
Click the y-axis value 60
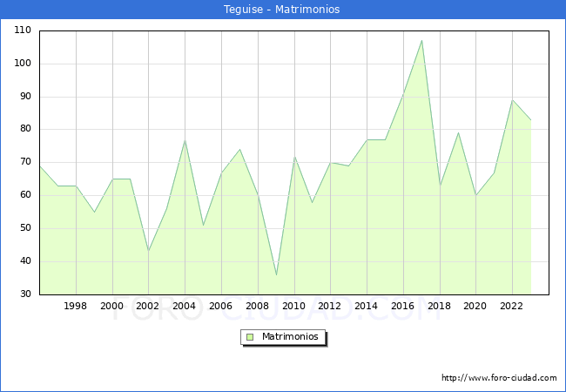[25, 195]
